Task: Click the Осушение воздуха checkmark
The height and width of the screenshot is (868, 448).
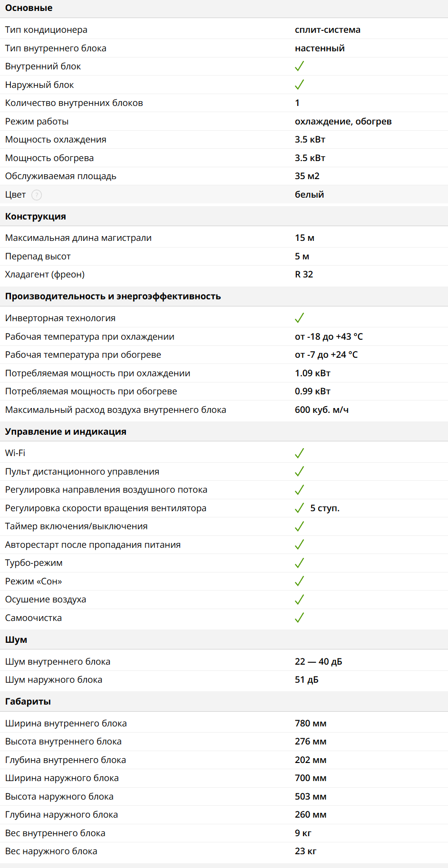Action: [x=299, y=600]
